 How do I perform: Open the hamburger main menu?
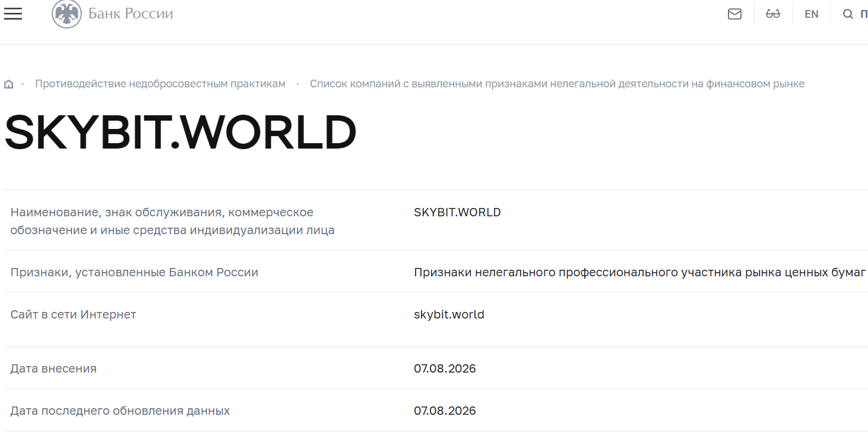pos(13,14)
